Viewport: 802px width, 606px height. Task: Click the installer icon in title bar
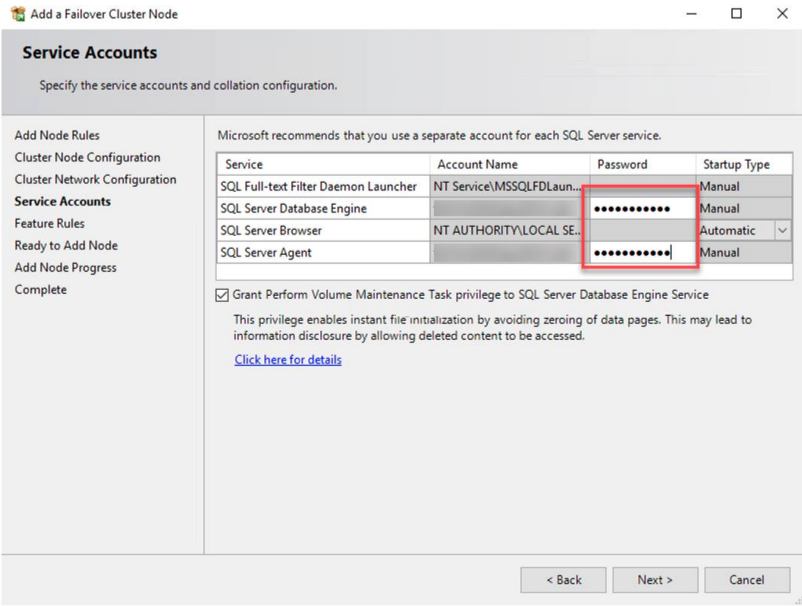coord(18,14)
